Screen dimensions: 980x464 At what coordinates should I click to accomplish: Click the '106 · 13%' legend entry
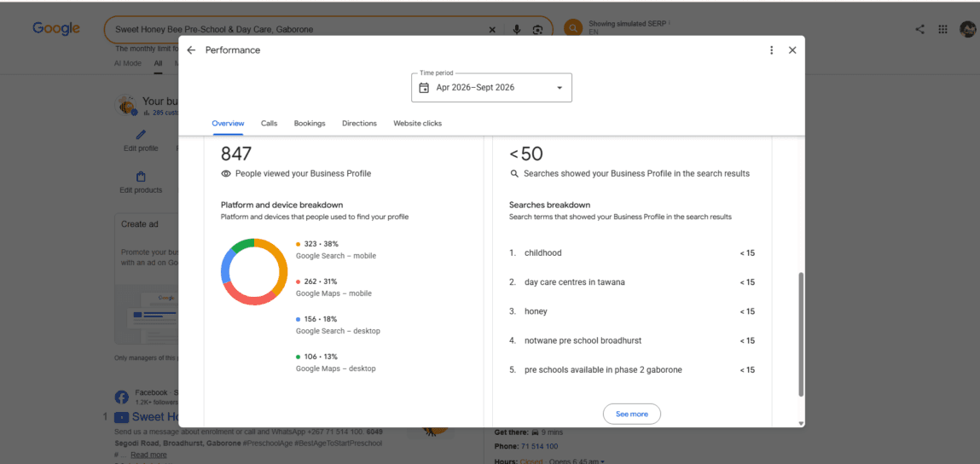coord(322,357)
